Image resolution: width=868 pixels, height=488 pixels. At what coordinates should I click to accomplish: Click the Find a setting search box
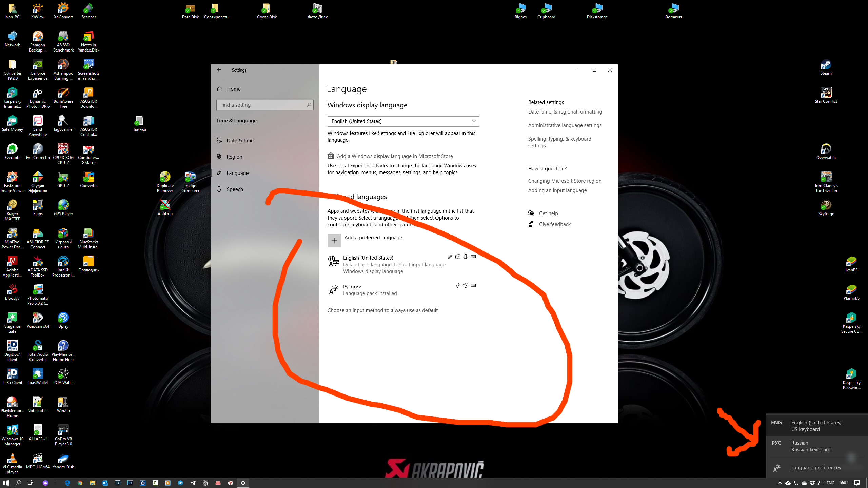click(x=265, y=105)
